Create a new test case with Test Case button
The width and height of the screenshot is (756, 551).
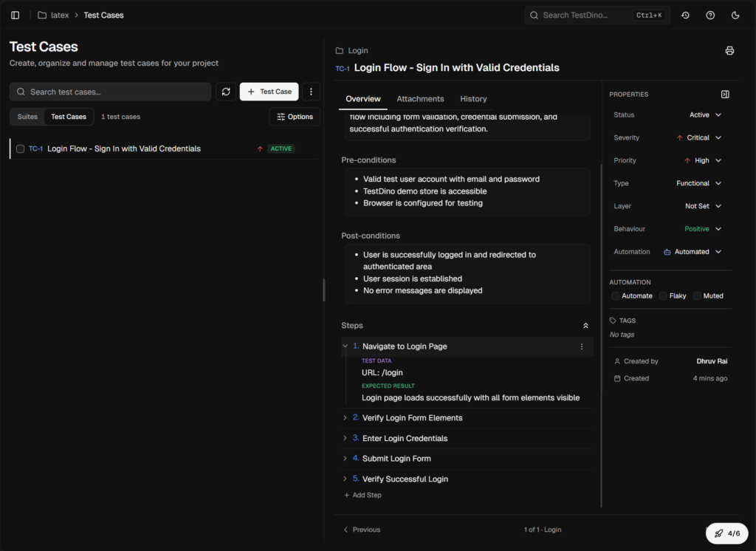coord(269,91)
